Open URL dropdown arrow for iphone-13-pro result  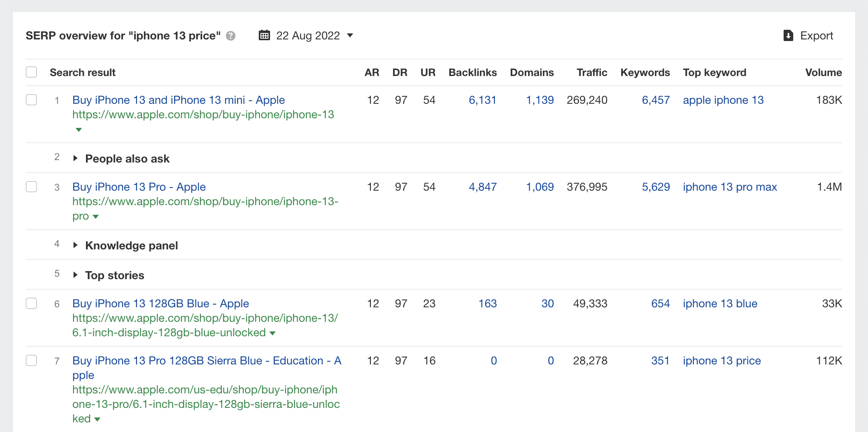coord(96,216)
